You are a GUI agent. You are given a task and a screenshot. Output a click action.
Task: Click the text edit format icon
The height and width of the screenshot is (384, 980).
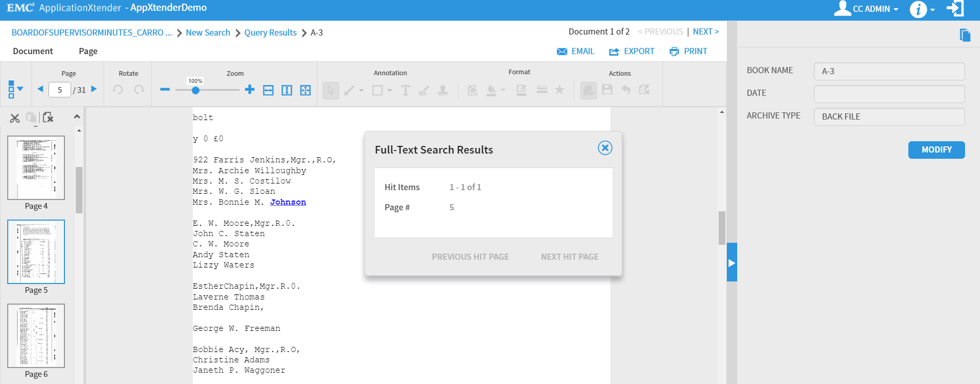click(x=521, y=90)
